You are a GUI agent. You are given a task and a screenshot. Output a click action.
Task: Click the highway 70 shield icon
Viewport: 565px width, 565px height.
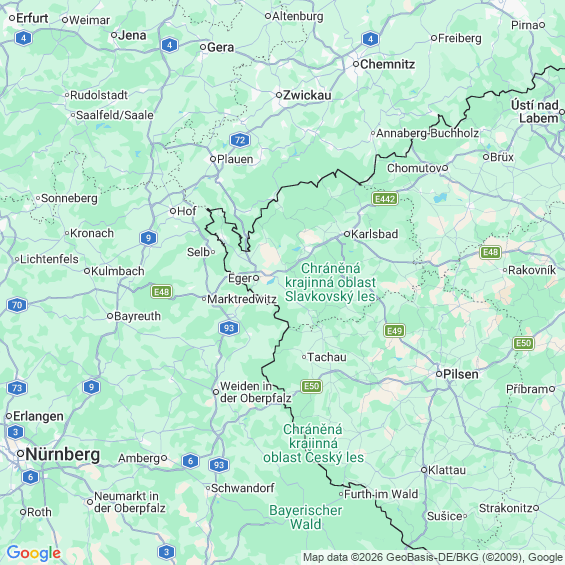pyautogui.click(x=17, y=305)
